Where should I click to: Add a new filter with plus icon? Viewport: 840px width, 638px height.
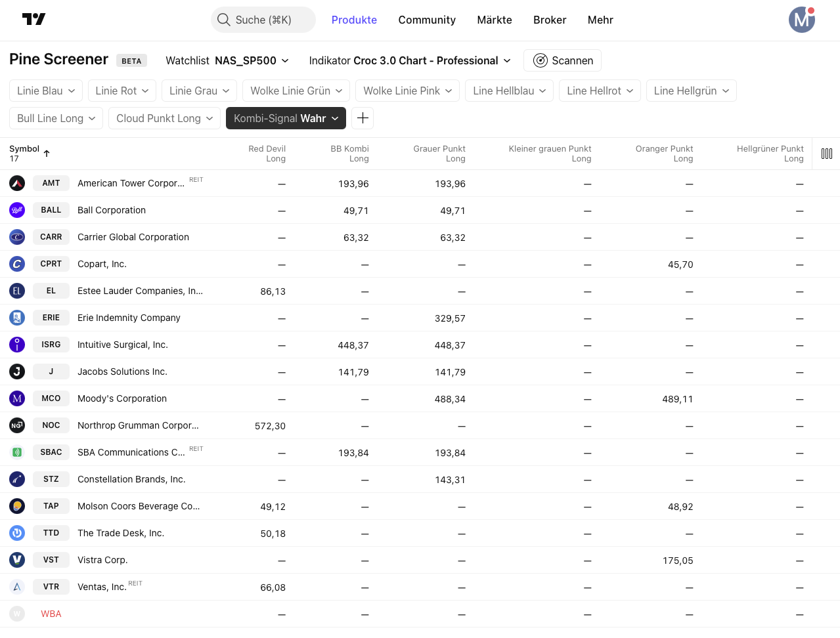(363, 118)
